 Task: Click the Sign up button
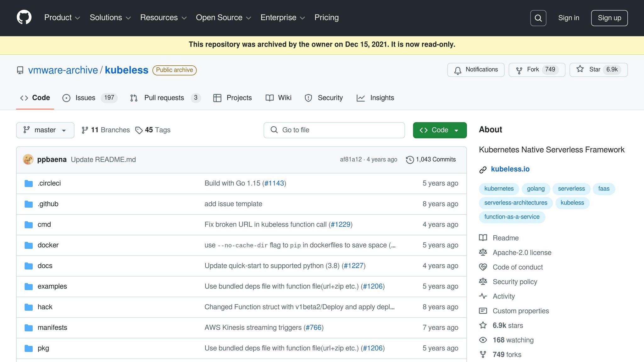click(x=609, y=18)
